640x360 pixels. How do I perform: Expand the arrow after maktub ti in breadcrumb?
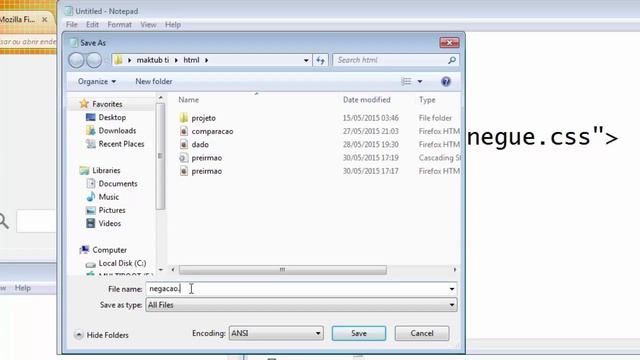coord(176,60)
